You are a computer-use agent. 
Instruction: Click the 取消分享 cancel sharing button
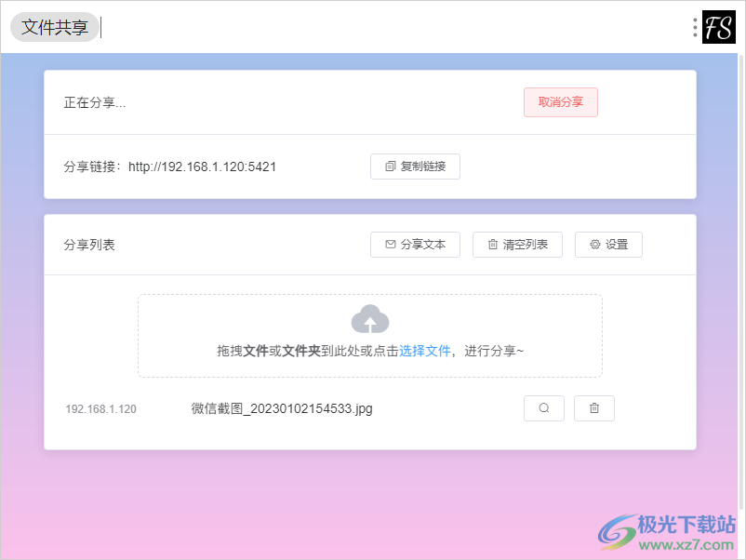click(561, 102)
